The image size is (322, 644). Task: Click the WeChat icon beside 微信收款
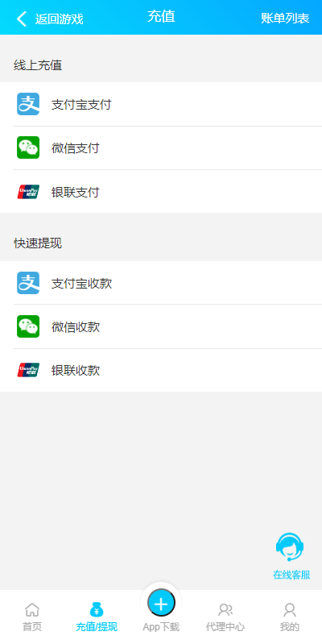pos(28,326)
